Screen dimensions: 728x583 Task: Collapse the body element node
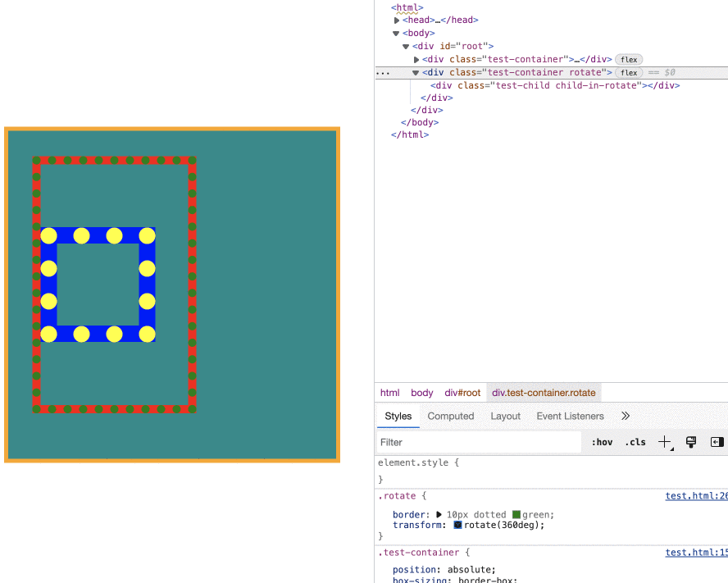pos(396,34)
